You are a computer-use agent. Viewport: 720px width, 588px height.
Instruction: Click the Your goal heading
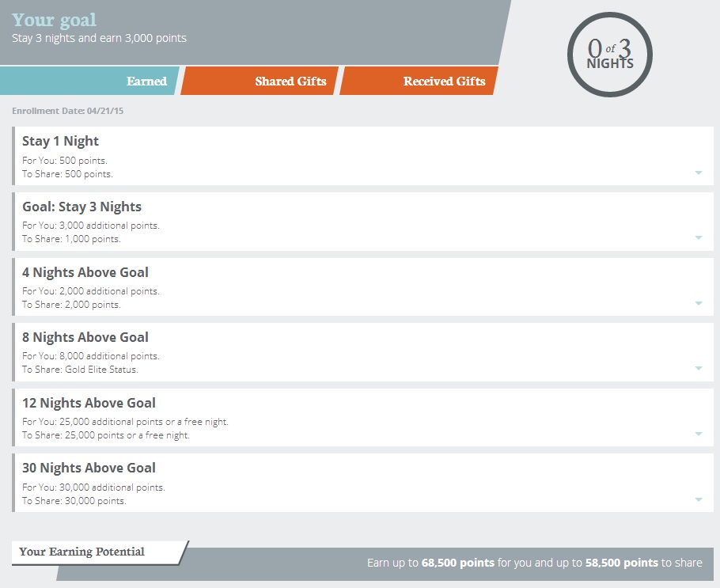pyautogui.click(x=55, y=20)
